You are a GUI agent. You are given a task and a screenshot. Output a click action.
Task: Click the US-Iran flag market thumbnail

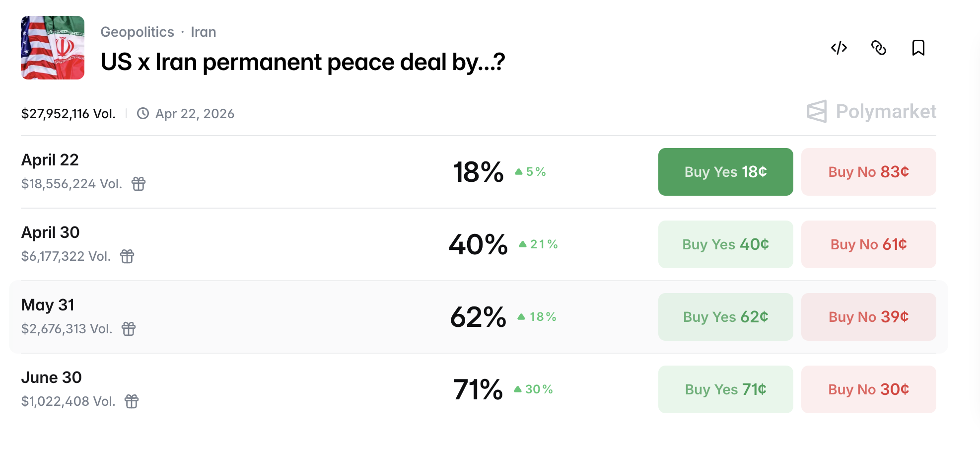pyautogui.click(x=53, y=48)
